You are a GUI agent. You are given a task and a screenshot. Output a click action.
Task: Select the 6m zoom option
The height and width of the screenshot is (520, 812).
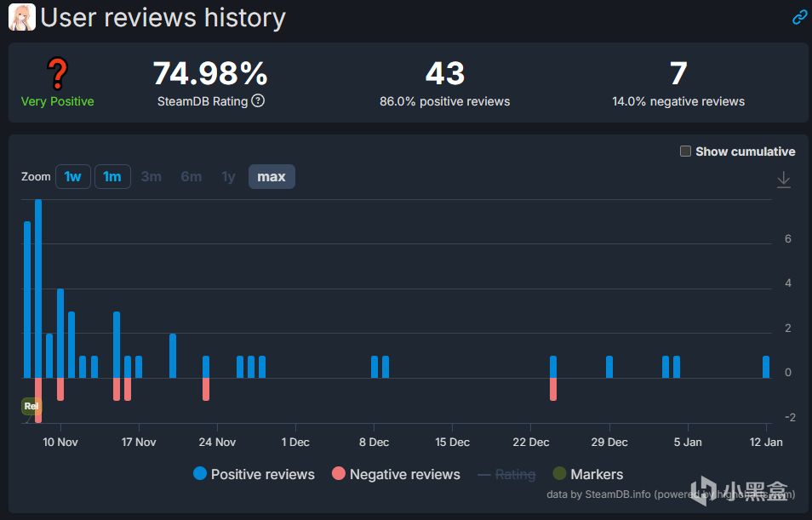(x=192, y=177)
